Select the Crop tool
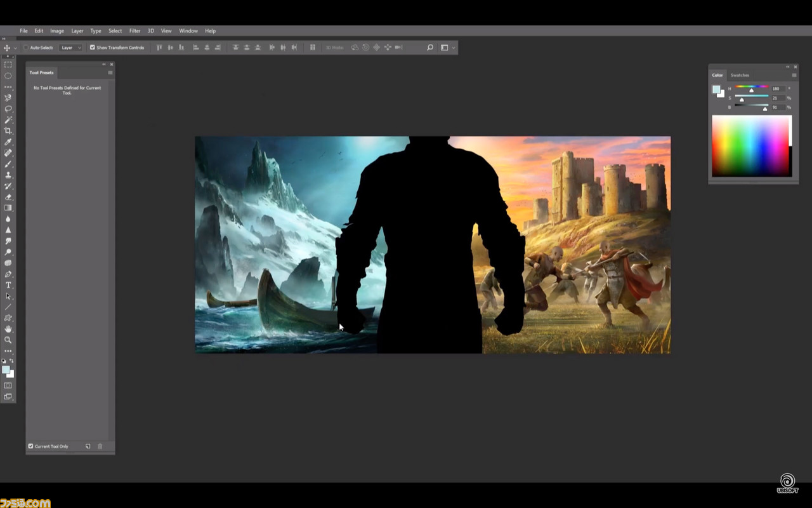 pyautogui.click(x=8, y=130)
